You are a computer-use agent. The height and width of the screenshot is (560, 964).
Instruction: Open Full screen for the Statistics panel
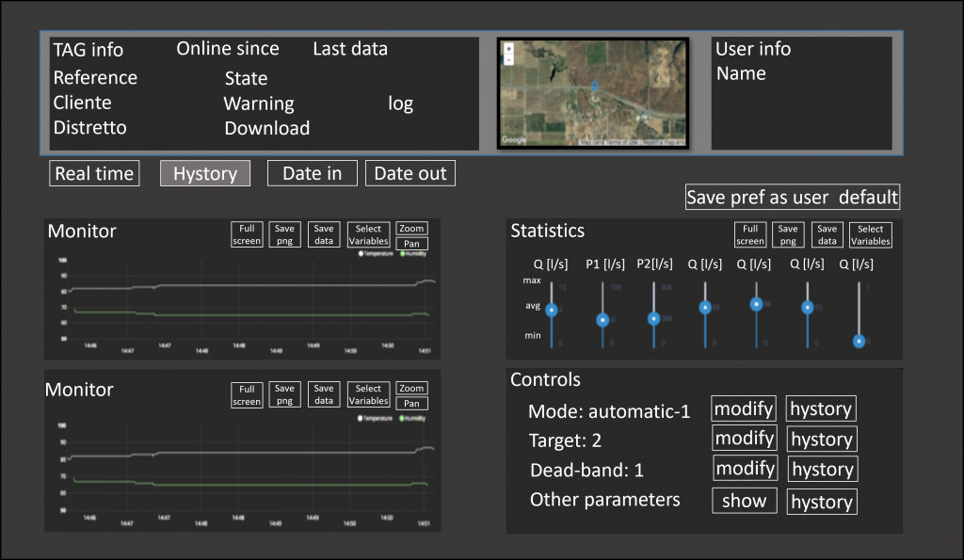(749, 234)
